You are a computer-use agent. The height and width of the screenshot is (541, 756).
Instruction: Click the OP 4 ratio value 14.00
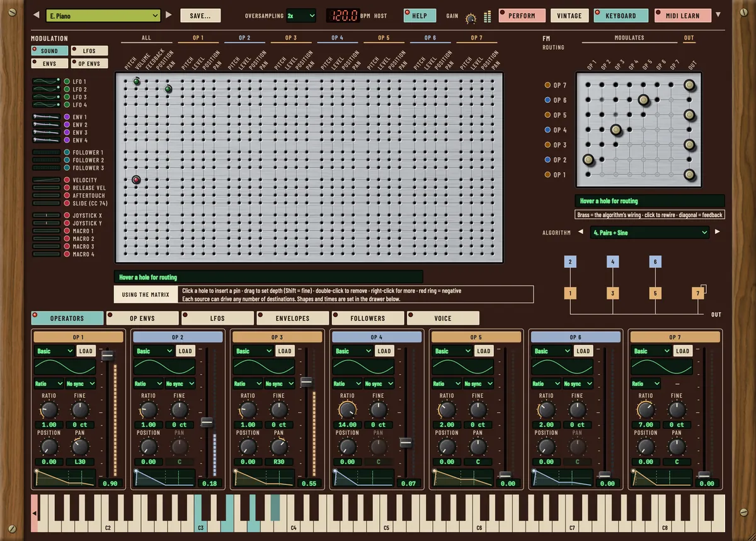tap(347, 425)
